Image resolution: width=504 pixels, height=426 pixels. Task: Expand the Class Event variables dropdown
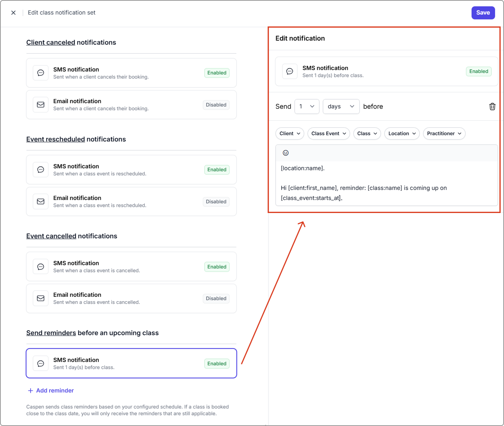[x=328, y=134]
